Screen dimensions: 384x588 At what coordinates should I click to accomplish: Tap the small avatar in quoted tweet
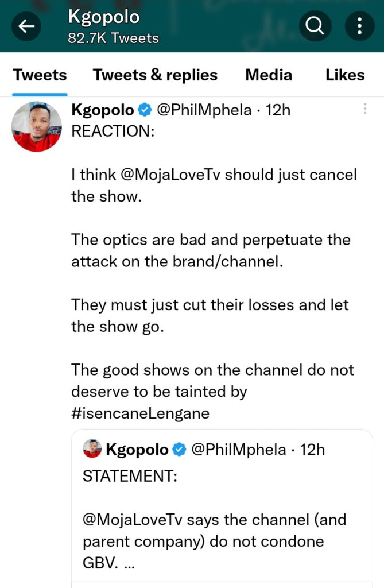point(92,449)
